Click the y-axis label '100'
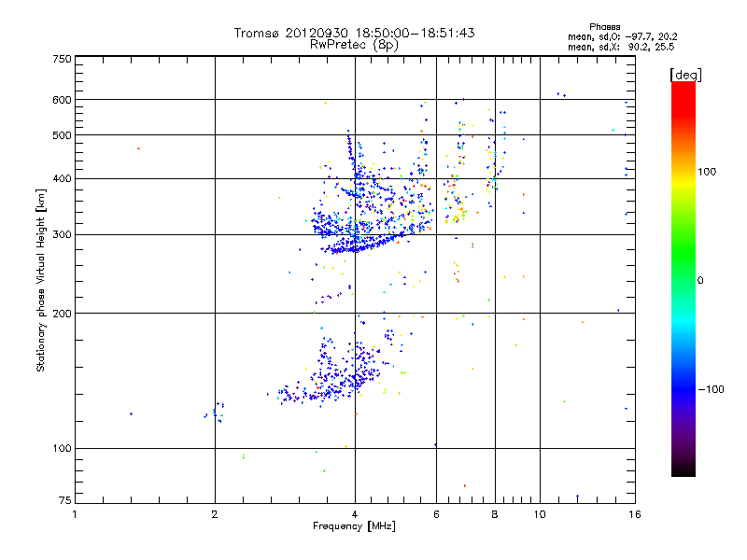 (x=63, y=449)
